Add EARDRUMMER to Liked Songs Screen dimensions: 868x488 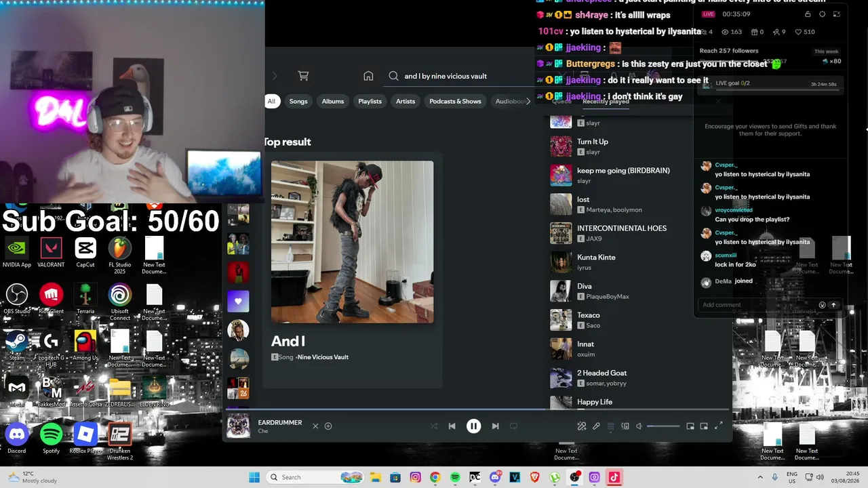328,426
